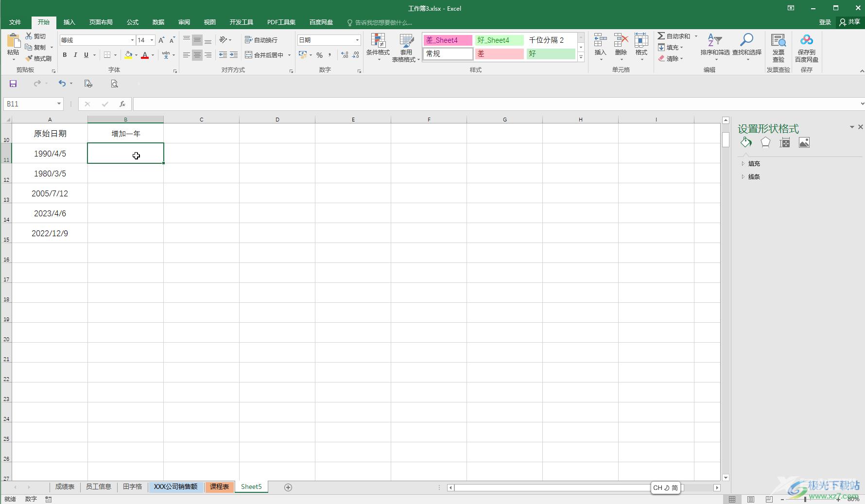Select the Format Painter (格式刷) tool

38,58
